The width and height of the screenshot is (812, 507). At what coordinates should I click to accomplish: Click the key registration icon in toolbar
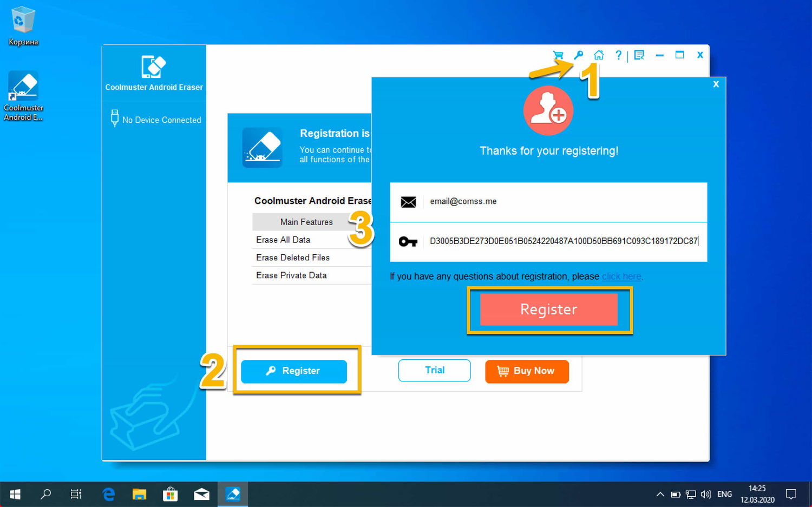tap(579, 55)
